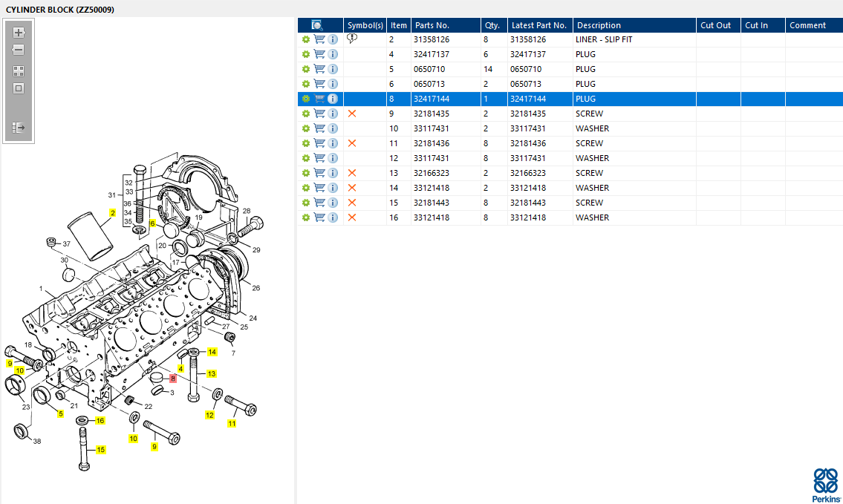
Task: Click green gear for item 10 washer
Action: [305, 128]
